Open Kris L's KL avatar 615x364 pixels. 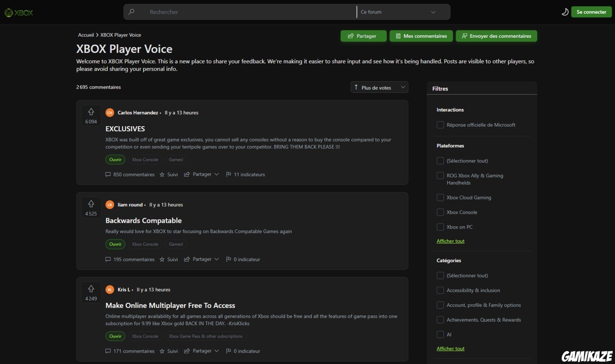[110, 290]
